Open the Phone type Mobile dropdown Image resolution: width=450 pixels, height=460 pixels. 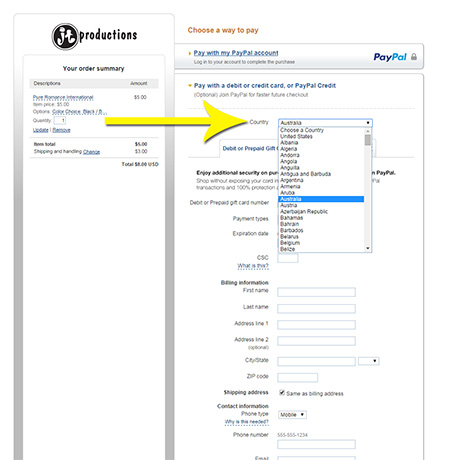tap(292, 415)
